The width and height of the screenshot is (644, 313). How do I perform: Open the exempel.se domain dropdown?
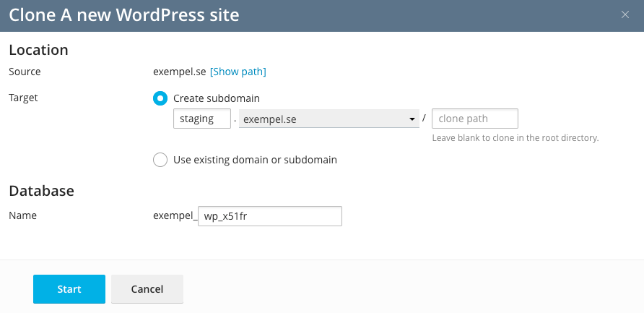tap(329, 119)
